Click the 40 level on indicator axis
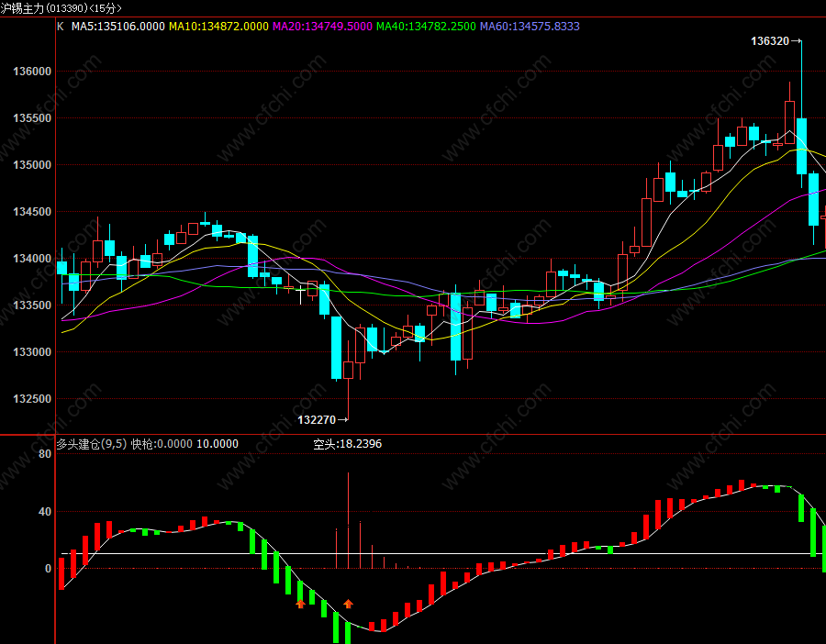Viewport: 826px width, 644px height. (45, 511)
